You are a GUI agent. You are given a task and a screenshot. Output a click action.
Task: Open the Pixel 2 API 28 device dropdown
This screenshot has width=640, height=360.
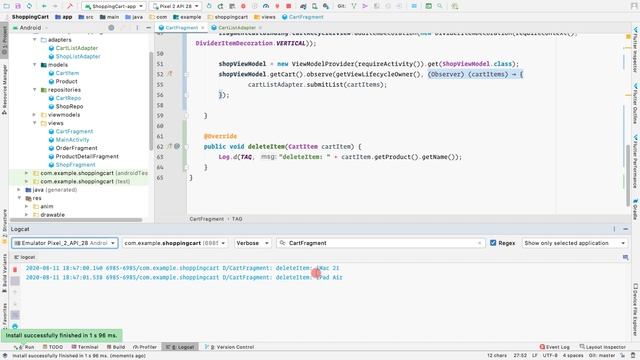176,6
